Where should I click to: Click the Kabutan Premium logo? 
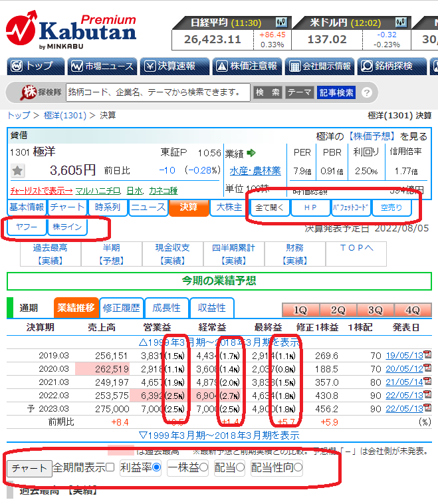click(71, 30)
